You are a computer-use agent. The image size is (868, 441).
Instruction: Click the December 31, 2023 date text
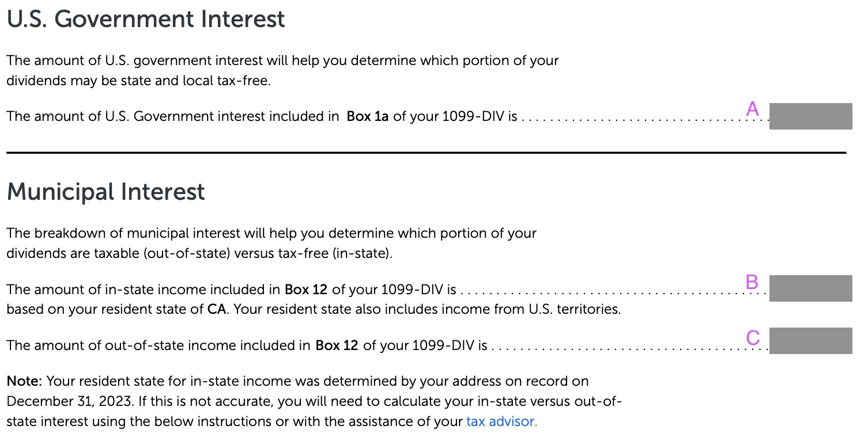pos(66,401)
